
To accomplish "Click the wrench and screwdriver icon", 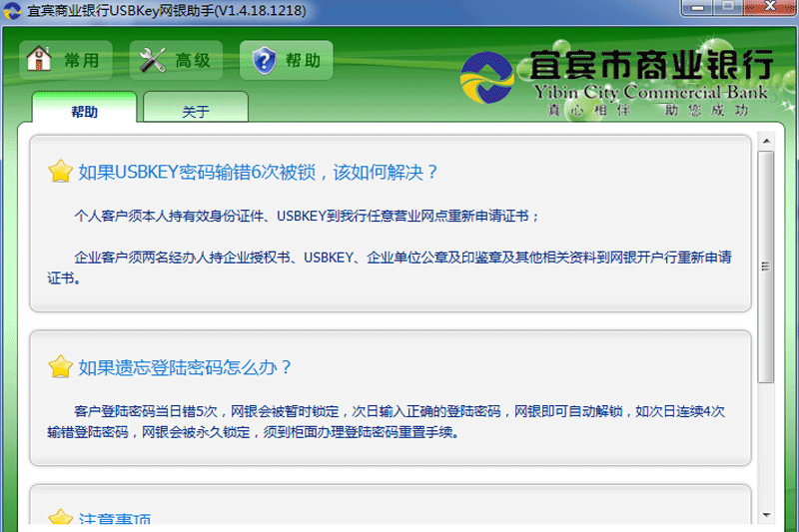I will [153, 60].
